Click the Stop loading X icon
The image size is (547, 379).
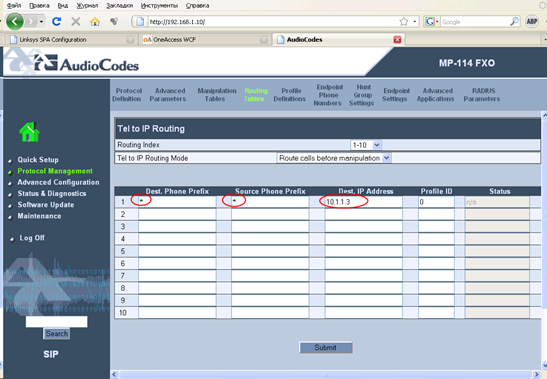pyautogui.click(x=76, y=22)
